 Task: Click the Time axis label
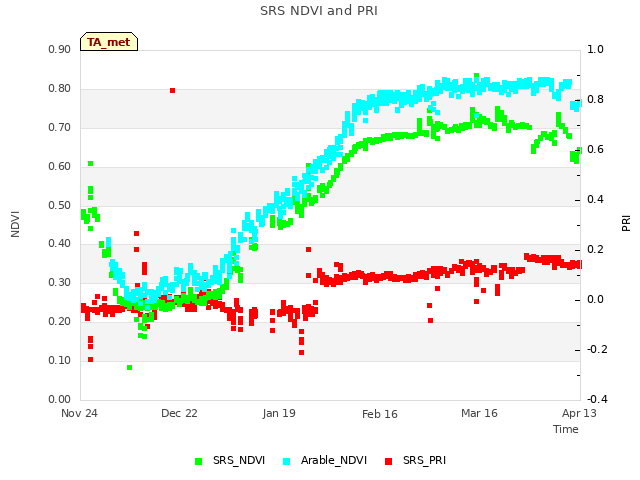point(566,429)
